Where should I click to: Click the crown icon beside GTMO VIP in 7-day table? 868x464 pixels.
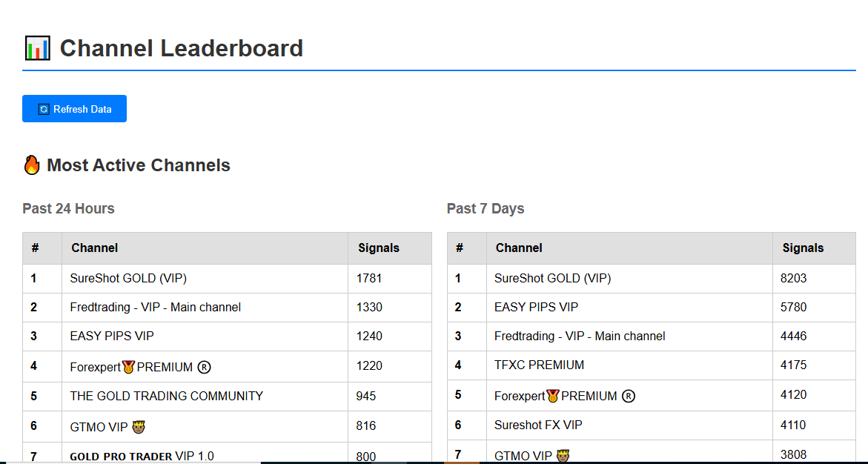[x=563, y=454]
